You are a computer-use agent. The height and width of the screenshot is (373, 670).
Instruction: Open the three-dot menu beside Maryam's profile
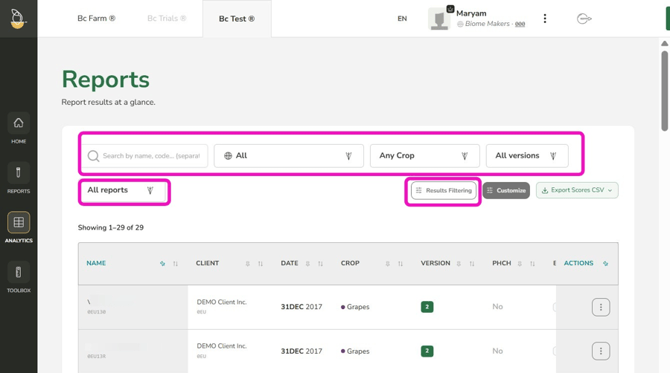click(544, 18)
